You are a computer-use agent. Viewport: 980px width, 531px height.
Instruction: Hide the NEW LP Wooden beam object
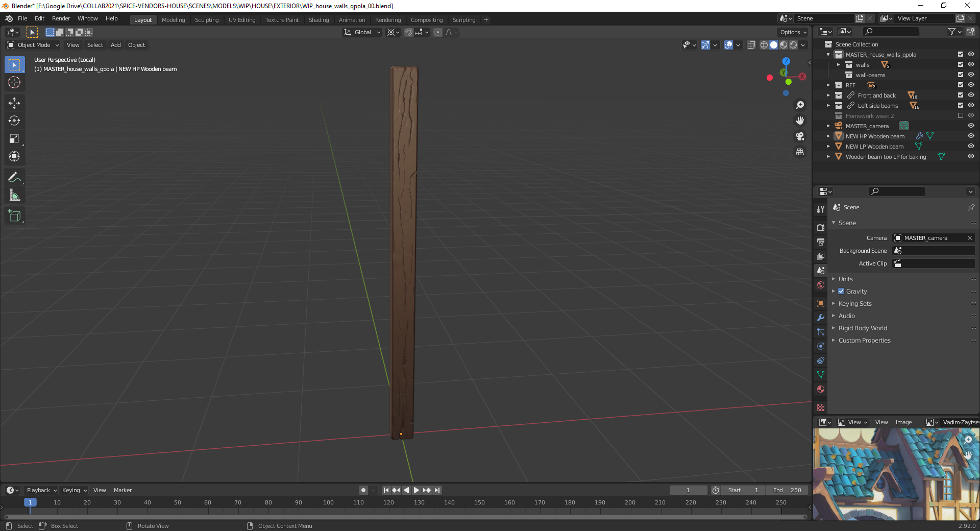click(971, 147)
